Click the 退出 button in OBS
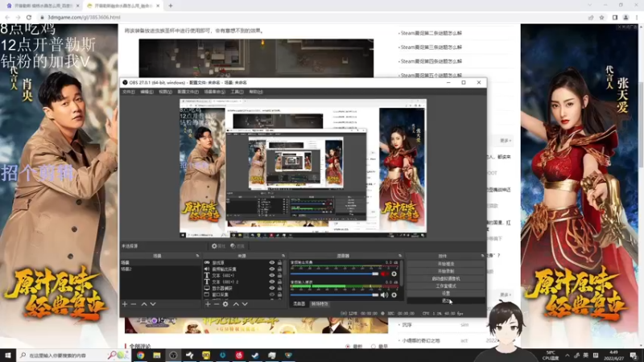 (x=446, y=301)
